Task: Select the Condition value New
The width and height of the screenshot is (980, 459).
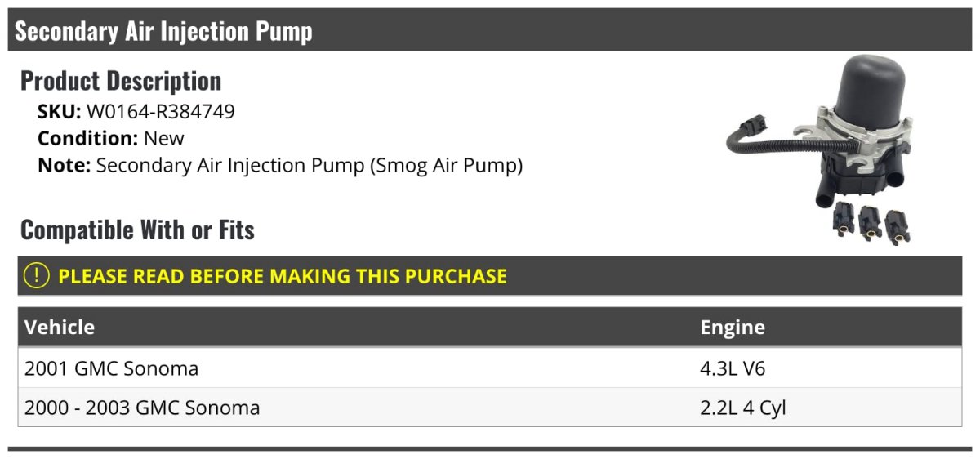Action: click(164, 138)
